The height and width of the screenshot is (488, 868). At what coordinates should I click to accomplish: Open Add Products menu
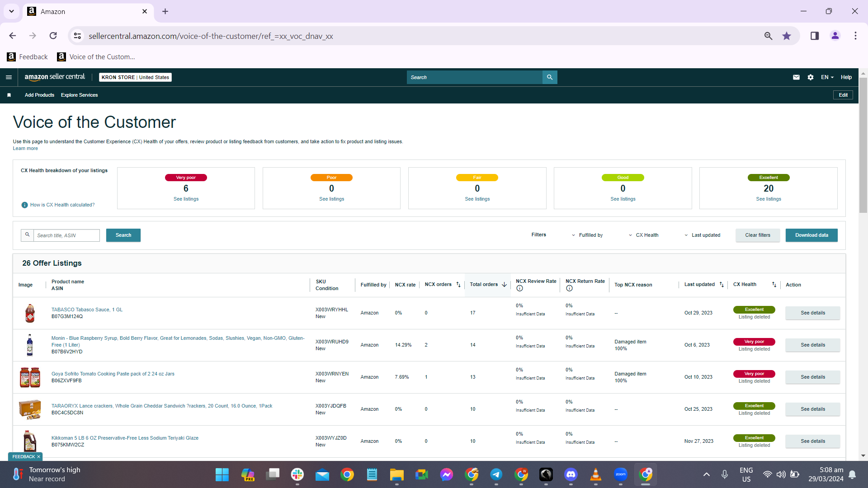(39, 95)
